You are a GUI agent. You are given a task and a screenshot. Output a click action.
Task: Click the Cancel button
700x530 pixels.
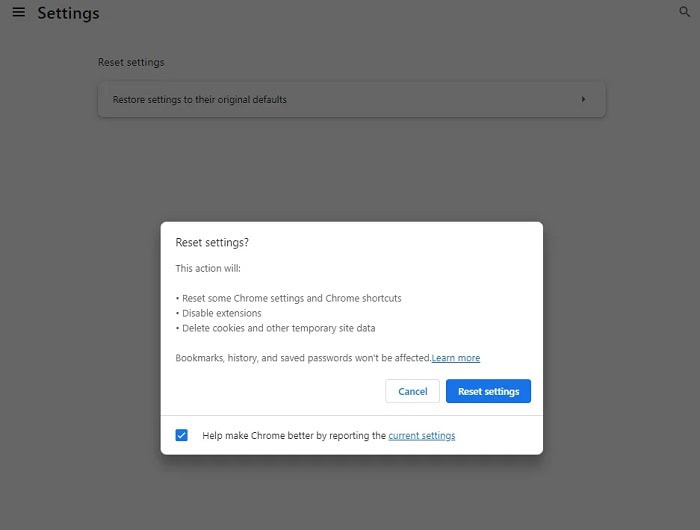(412, 391)
